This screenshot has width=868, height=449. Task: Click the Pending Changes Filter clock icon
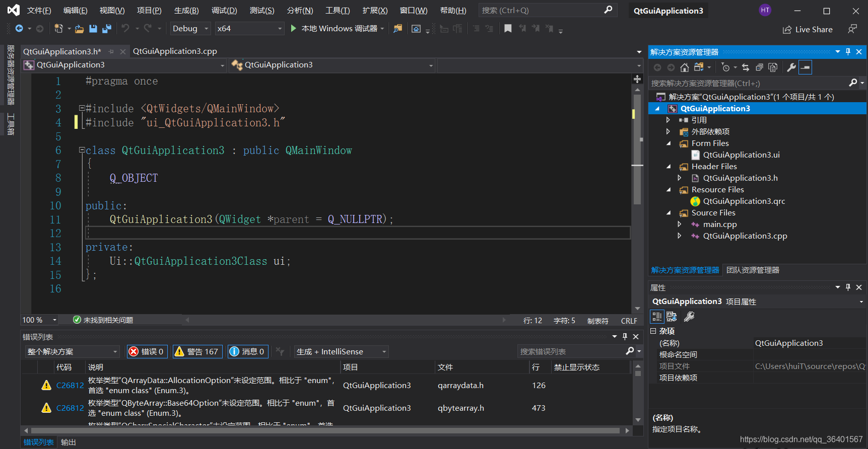pos(725,67)
